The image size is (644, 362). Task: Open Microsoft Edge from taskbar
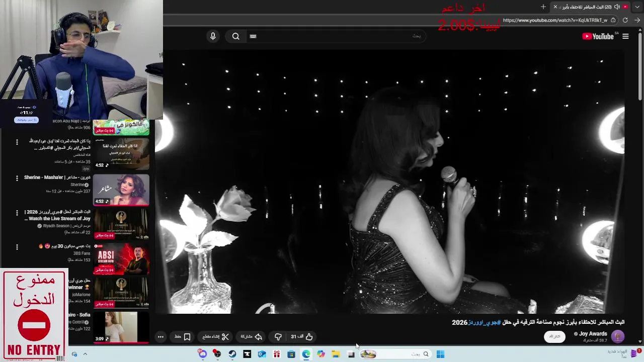click(306, 354)
